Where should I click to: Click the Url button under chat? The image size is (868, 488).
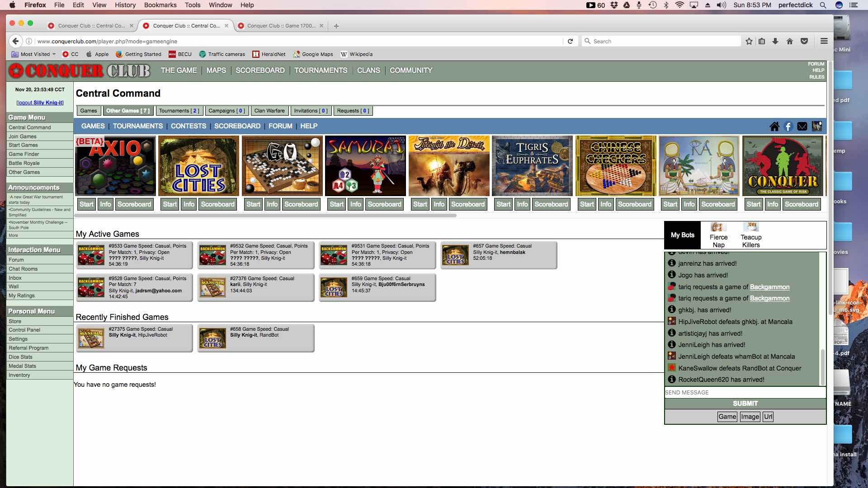(x=768, y=417)
